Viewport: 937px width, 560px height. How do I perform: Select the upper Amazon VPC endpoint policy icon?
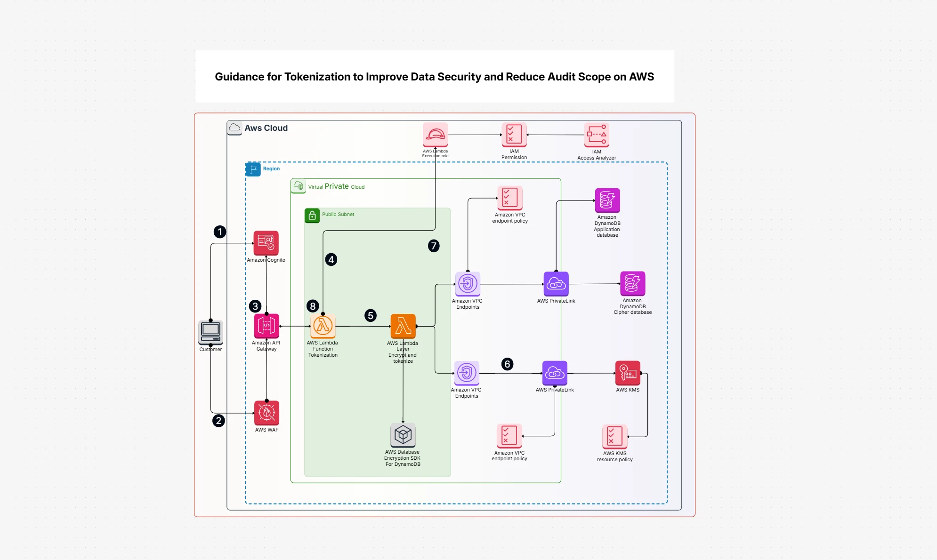(x=510, y=198)
